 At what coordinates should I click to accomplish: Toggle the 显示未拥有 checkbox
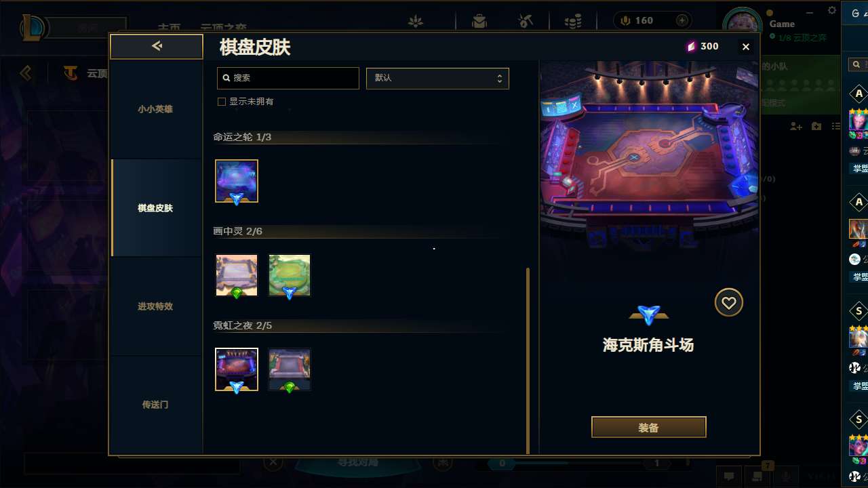click(x=221, y=102)
